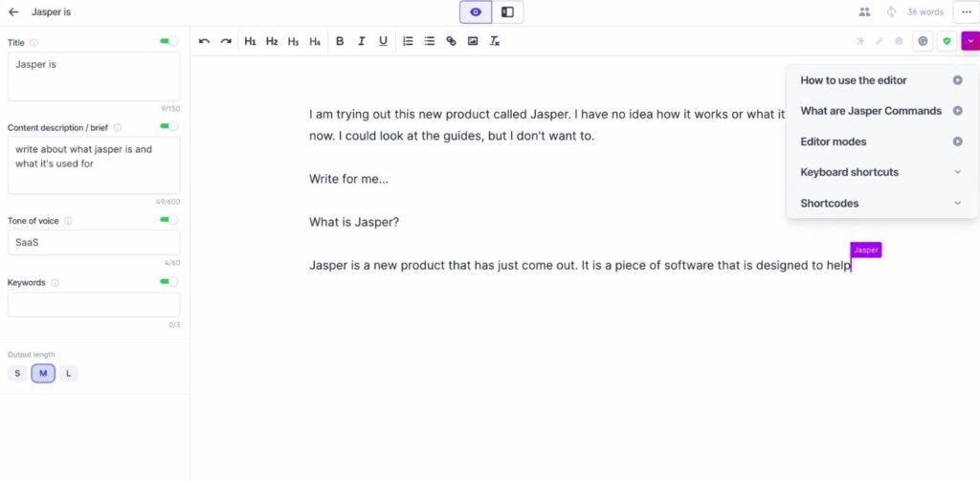Switch to focus mode eye view
Viewport: 980px width, 481px height.
pos(476,11)
